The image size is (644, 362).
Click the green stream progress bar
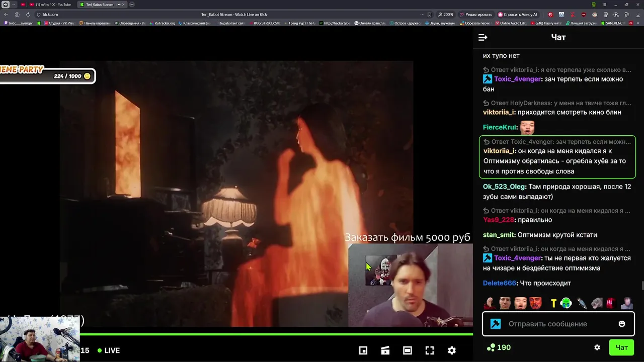tap(276, 334)
